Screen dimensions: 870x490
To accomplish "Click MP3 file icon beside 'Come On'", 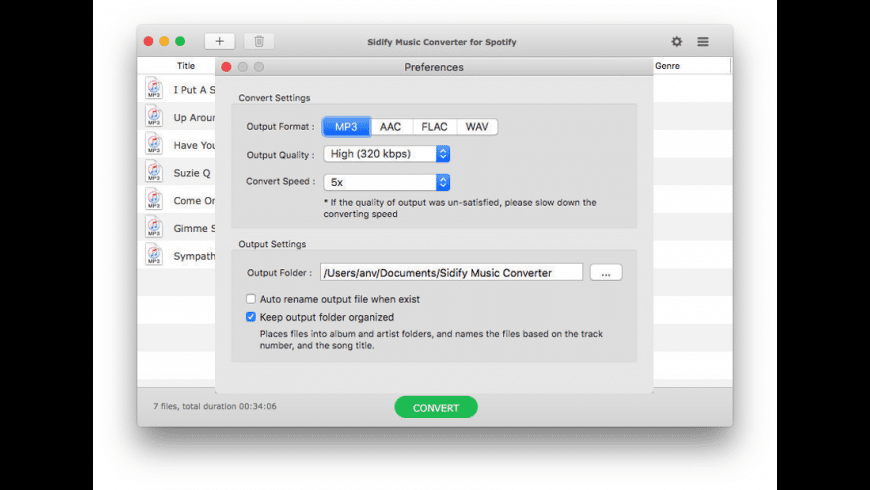I will [x=154, y=199].
